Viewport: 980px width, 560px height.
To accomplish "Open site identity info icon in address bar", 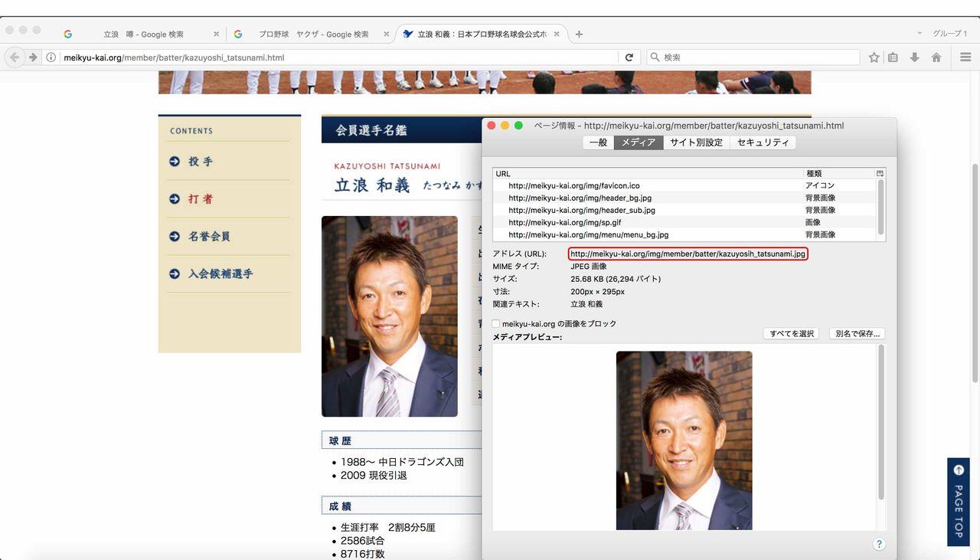I will (x=51, y=57).
